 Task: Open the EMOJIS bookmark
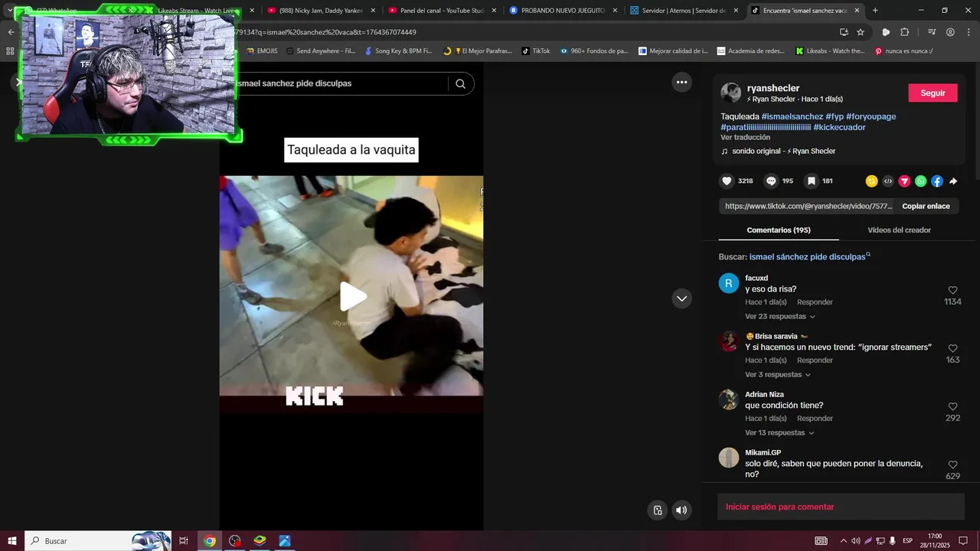[x=263, y=51]
